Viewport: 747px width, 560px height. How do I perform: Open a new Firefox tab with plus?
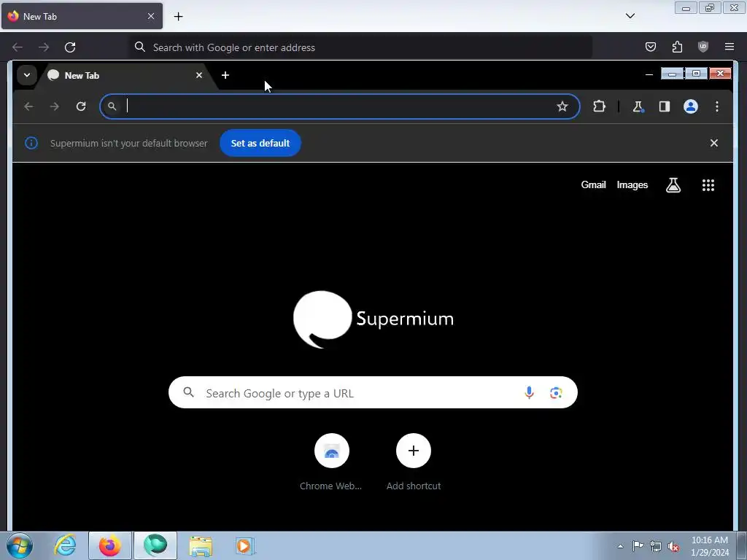[178, 16]
